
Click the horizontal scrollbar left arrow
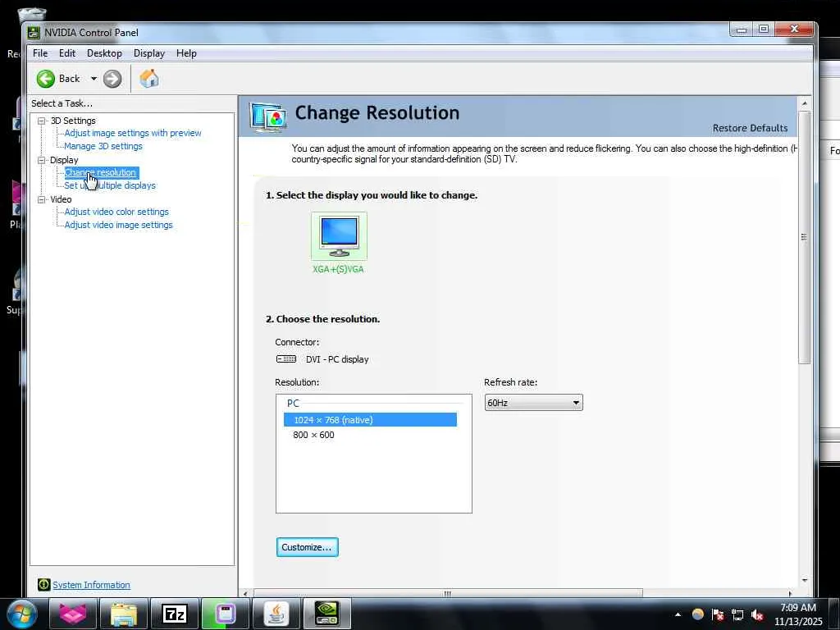click(x=245, y=593)
